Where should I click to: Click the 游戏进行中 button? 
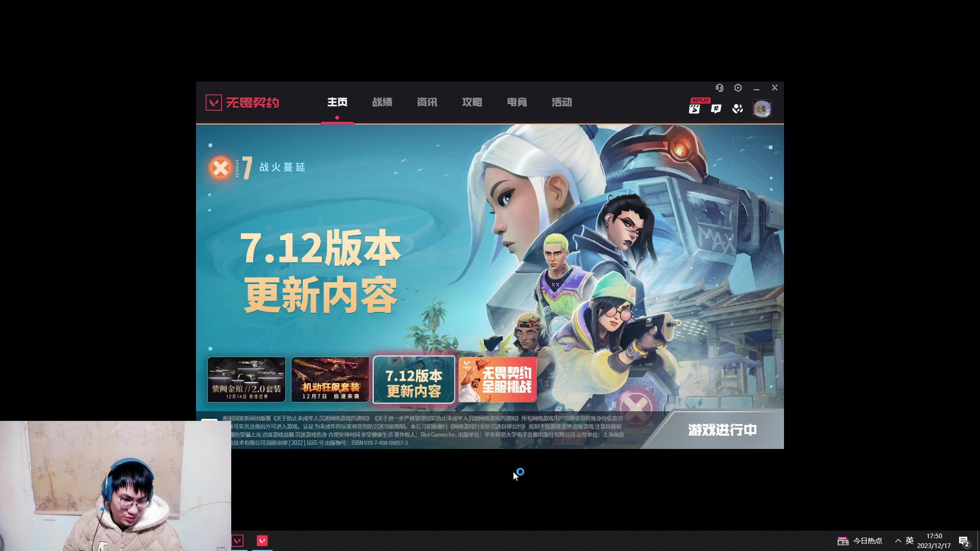click(722, 430)
